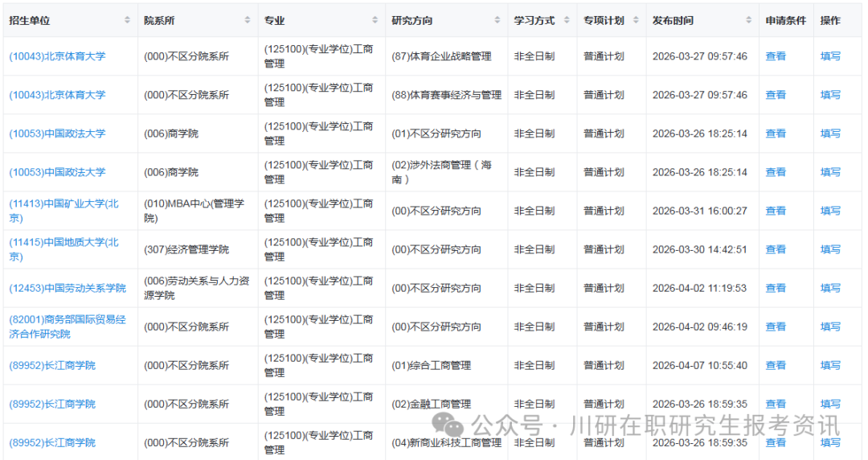Click 填写 for 涉外法商管理（海南）row
Image resolution: width=868 pixels, height=460 pixels.
point(830,172)
